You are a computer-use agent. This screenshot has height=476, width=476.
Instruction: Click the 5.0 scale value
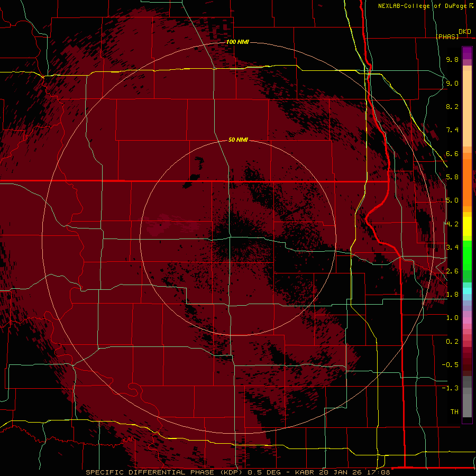[452, 200]
